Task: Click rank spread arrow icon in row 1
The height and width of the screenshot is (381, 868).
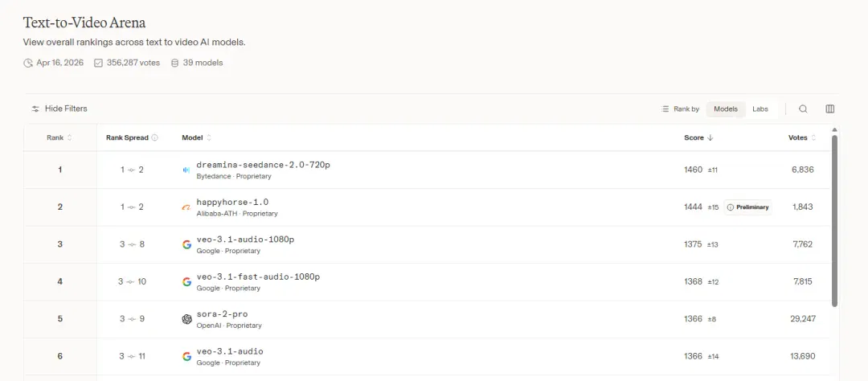Action: coord(132,170)
